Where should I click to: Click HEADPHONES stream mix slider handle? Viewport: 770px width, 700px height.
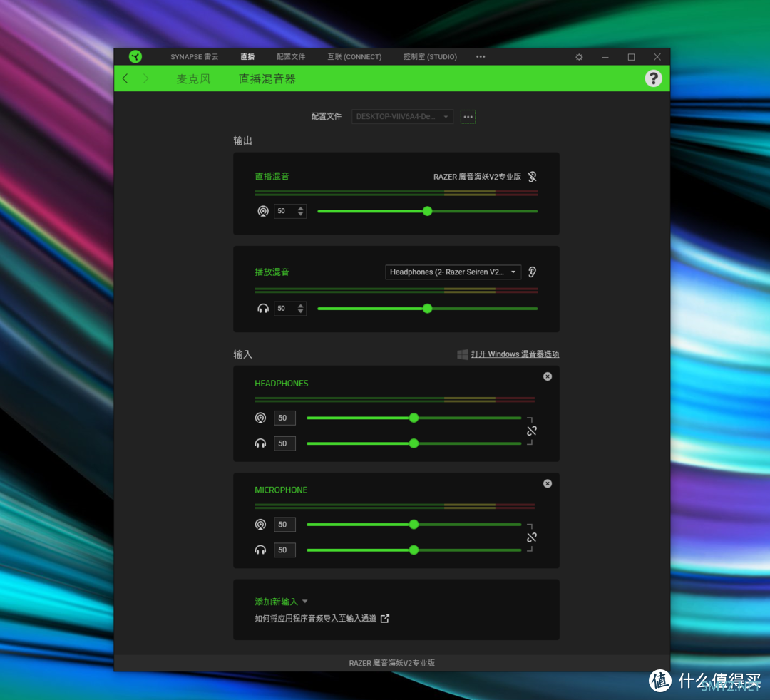pyautogui.click(x=414, y=418)
